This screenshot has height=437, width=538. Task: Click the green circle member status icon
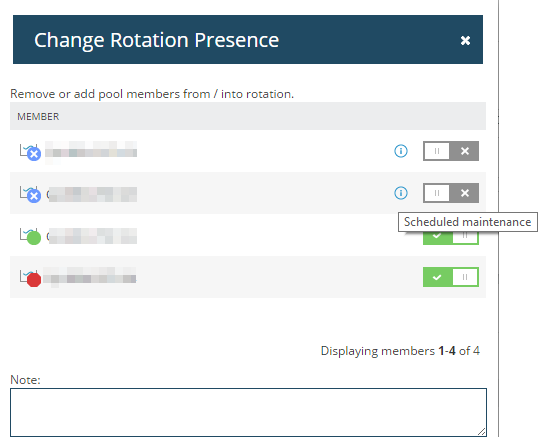34,238
